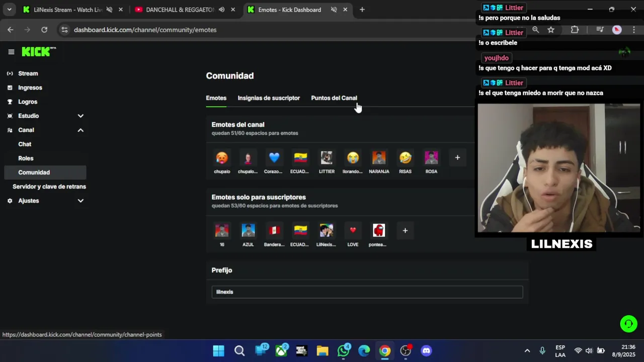Open the green support chat bubble
Viewport: 644px width, 362px height.
(629, 324)
